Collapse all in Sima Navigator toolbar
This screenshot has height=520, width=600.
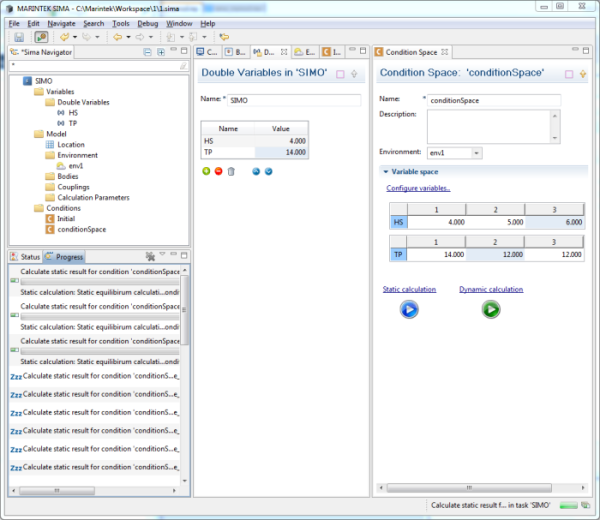coord(148,52)
